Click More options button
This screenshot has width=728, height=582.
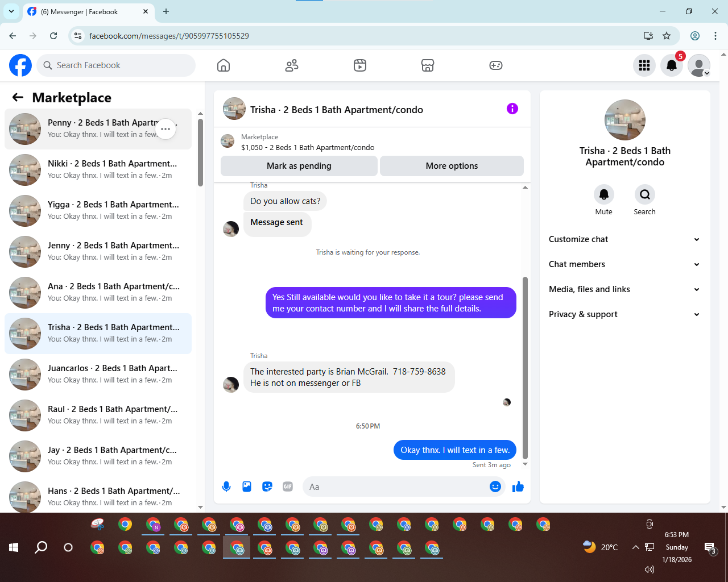[x=452, y=166]
